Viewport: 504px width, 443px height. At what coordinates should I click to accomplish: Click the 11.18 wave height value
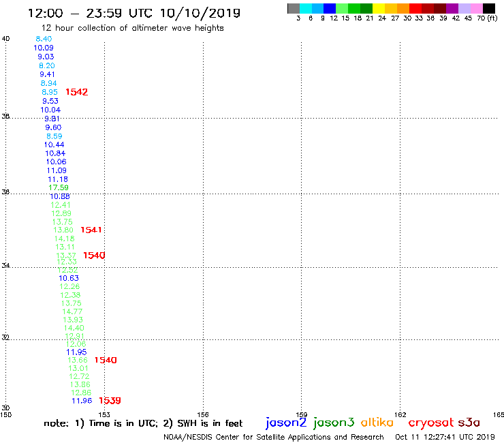coord(58,179)
